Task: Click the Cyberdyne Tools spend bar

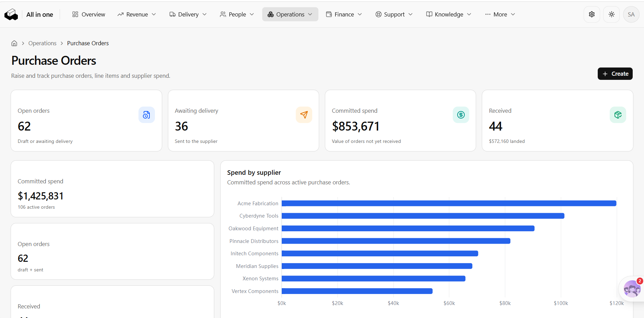Action: point(423,216)
